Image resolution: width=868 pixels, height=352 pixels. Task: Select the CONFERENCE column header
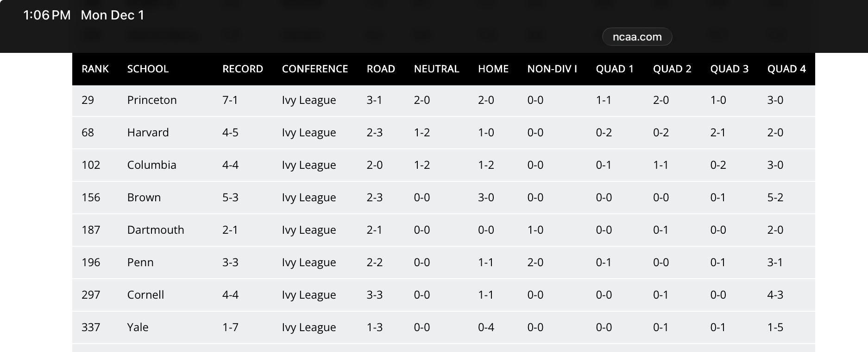(x=315, y=69)
